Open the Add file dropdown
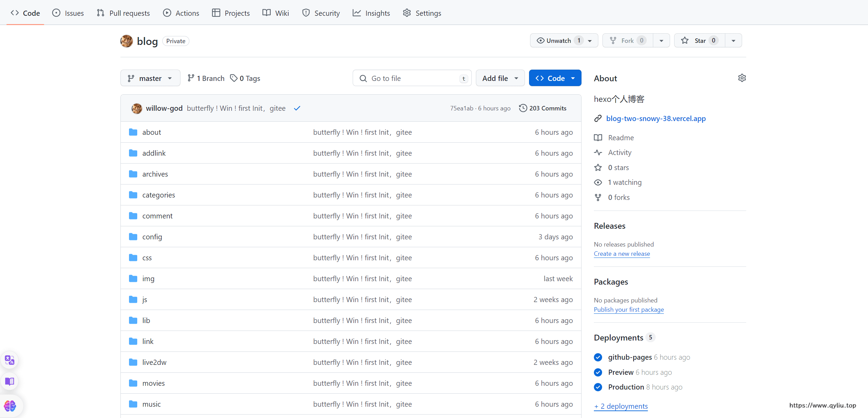This screenshot has width=868, height=418. click(x=500, y=78)
